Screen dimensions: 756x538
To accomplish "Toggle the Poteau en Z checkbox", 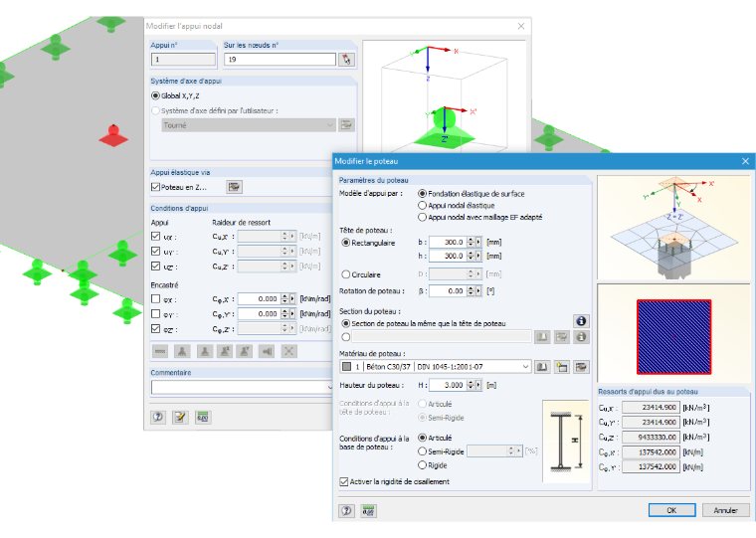I will coord(155,187).
